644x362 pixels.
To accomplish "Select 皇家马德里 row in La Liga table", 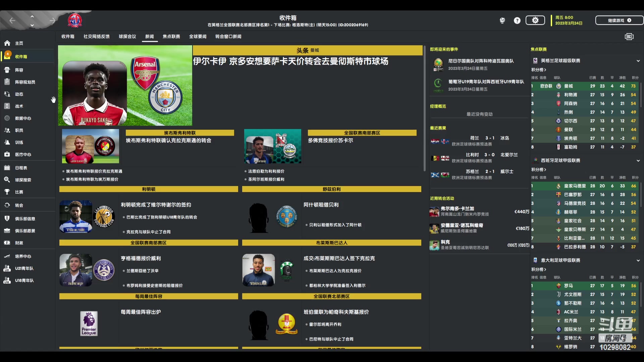I will (585, 186).
